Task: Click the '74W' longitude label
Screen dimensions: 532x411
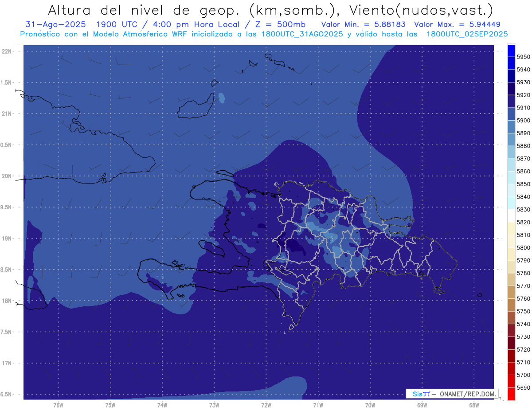Action: pos(162,405)
